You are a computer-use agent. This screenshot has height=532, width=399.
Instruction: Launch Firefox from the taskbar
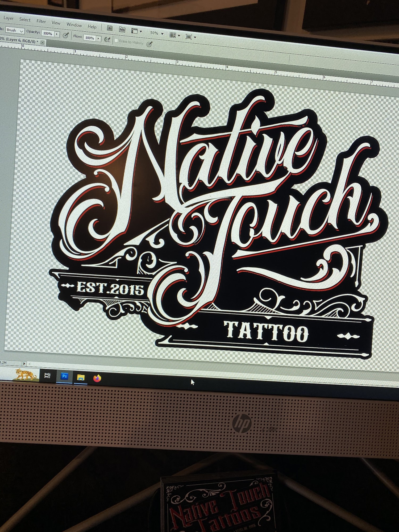pyautogui.click(x=97, y=378)
